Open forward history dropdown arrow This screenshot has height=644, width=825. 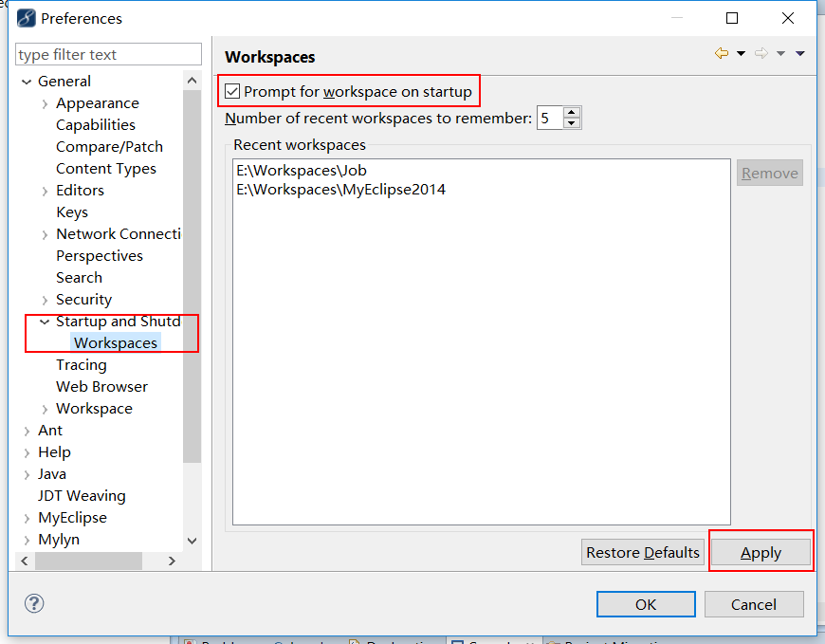[x=780, y=53]
